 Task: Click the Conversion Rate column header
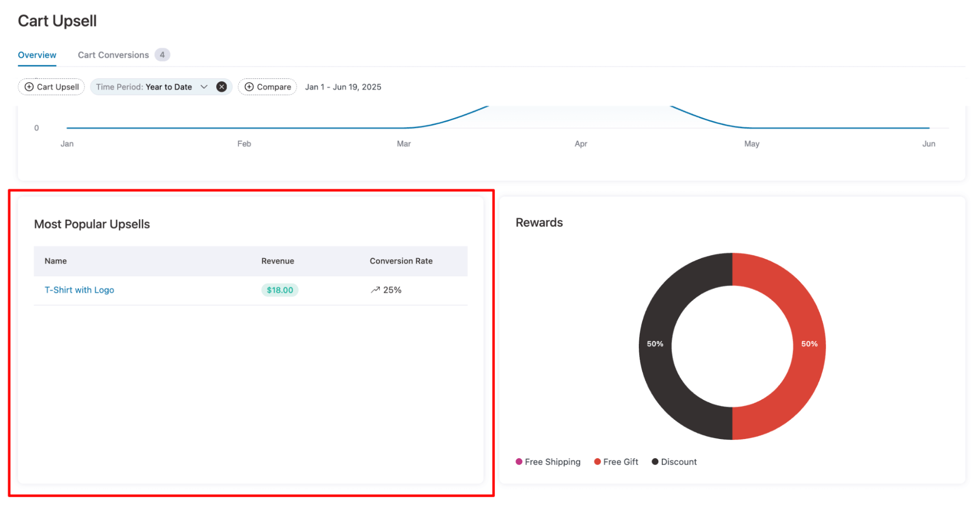click(x=401, y=261)
